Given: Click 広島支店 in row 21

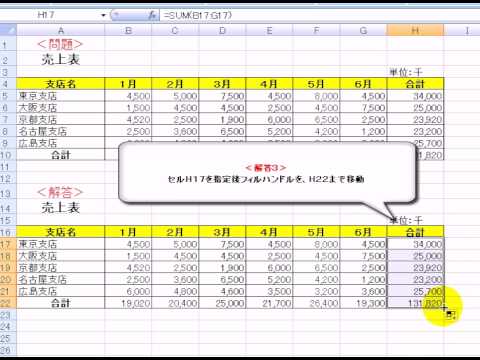Looking at the screenshot, I should click(x=61, y=291).
